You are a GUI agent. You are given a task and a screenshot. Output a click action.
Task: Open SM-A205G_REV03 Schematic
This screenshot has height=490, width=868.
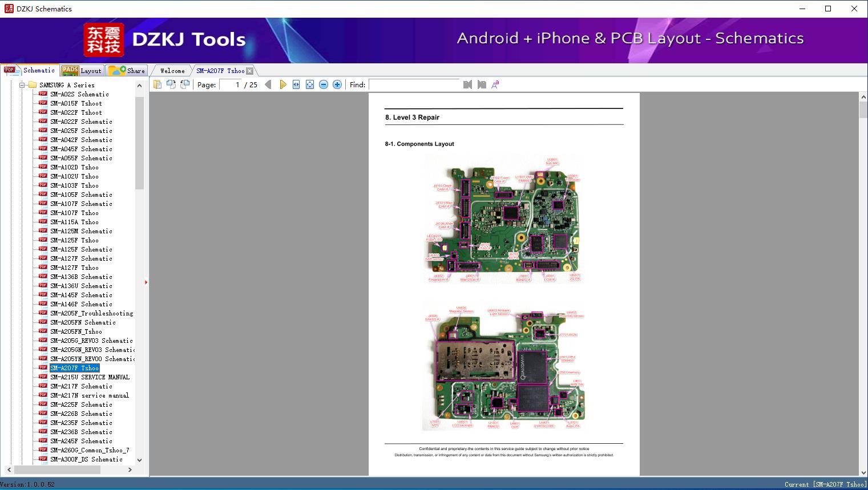(x=91, y=341)
